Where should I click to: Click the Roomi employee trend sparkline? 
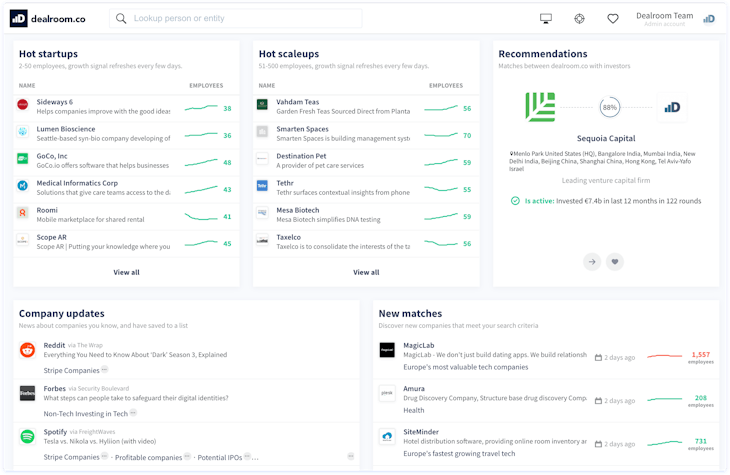[201, 217]
